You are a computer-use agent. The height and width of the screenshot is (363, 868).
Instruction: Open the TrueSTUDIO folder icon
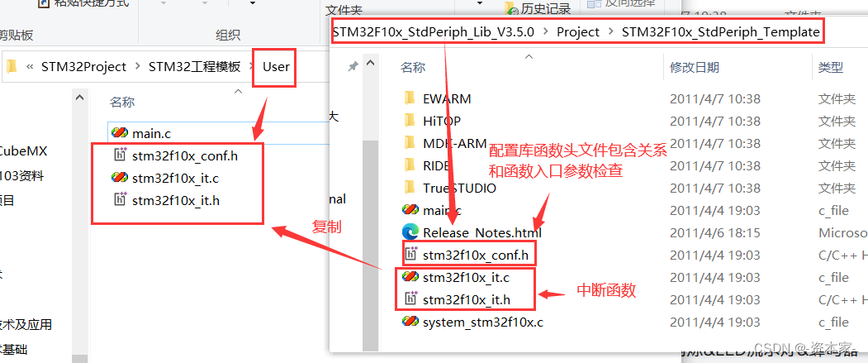tap(410, 188)
